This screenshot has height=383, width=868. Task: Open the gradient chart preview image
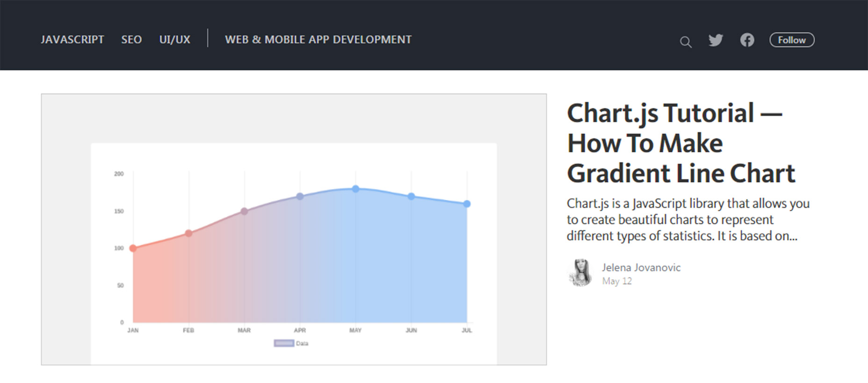click(294, 229)
